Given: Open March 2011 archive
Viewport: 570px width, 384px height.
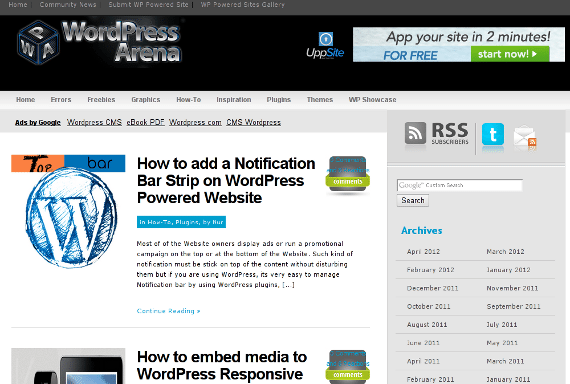Looking at the screenshot, I should (x=505, y=361).
